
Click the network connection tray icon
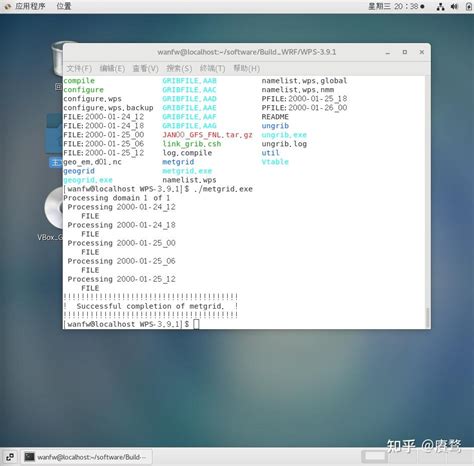tap(440, 6)
